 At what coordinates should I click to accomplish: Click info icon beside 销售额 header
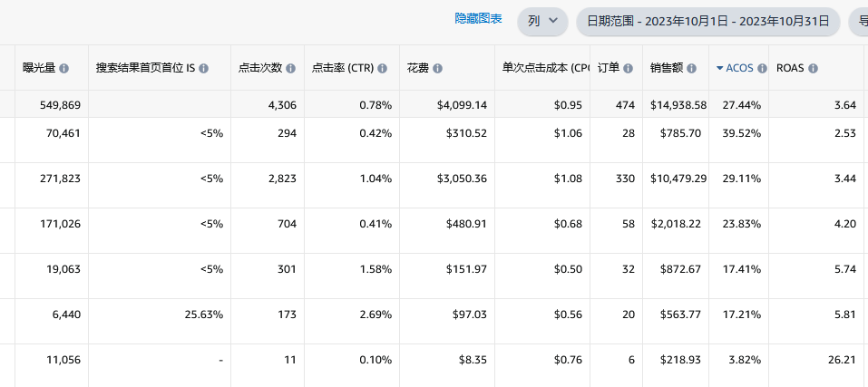click(692, 69)
